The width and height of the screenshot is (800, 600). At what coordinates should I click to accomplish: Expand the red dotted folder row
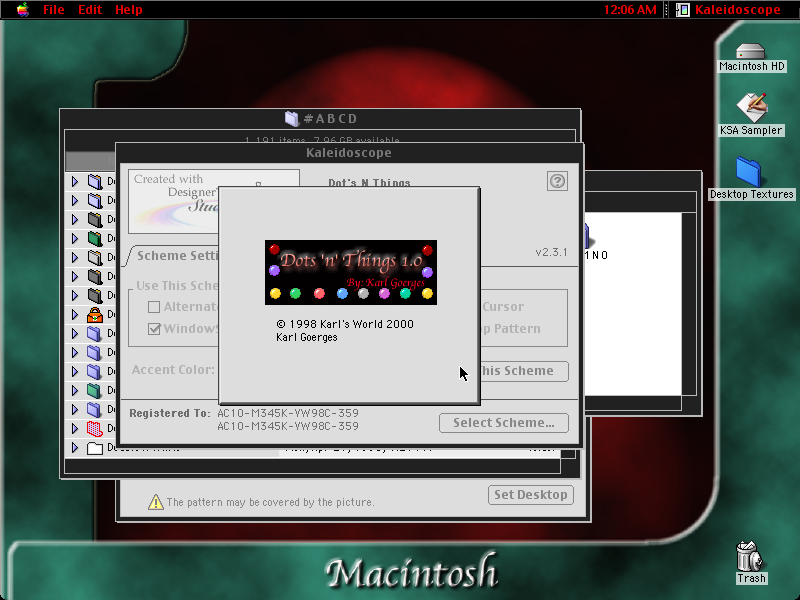(75, 429)
